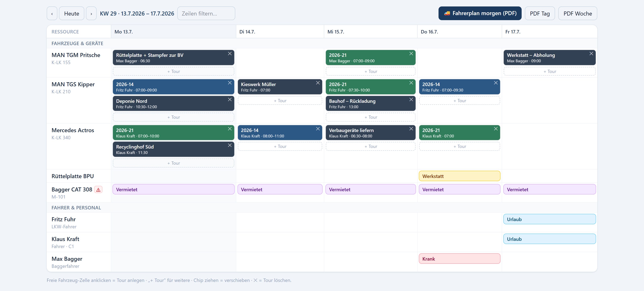Select the Mercedes Actros resource label
The height and width of the screenshot is (291, 644).
pos(73,130)
